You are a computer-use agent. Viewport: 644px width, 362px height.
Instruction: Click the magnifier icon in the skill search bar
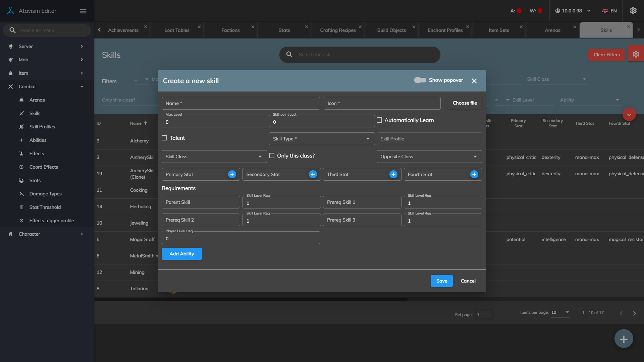289,54
